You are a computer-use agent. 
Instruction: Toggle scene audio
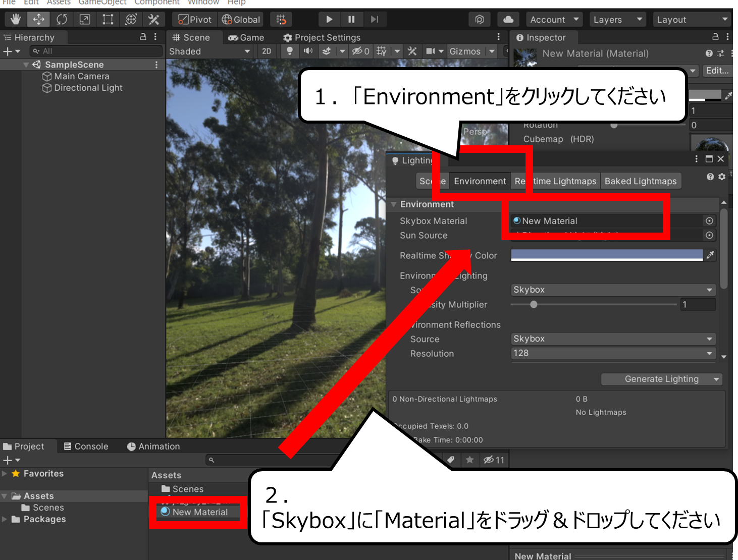tap(308, 51)
